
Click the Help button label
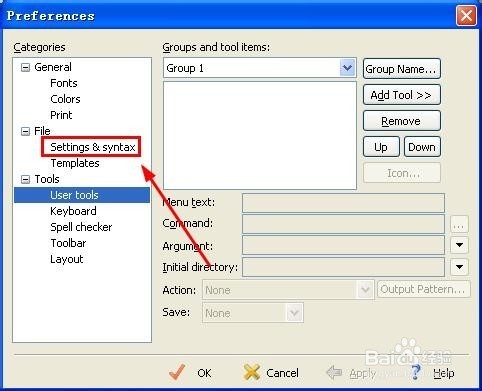(x=444, y=374)
